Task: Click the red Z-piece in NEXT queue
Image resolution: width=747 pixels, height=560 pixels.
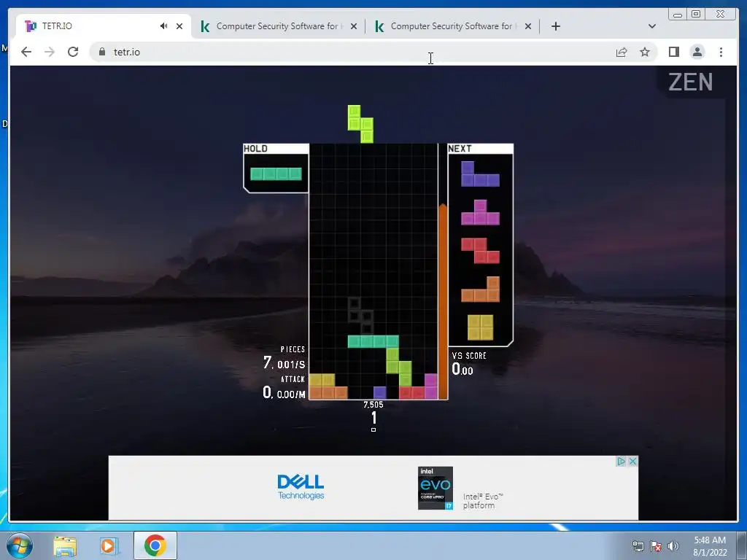Action: pyautogui.click(x=480, y=251)
